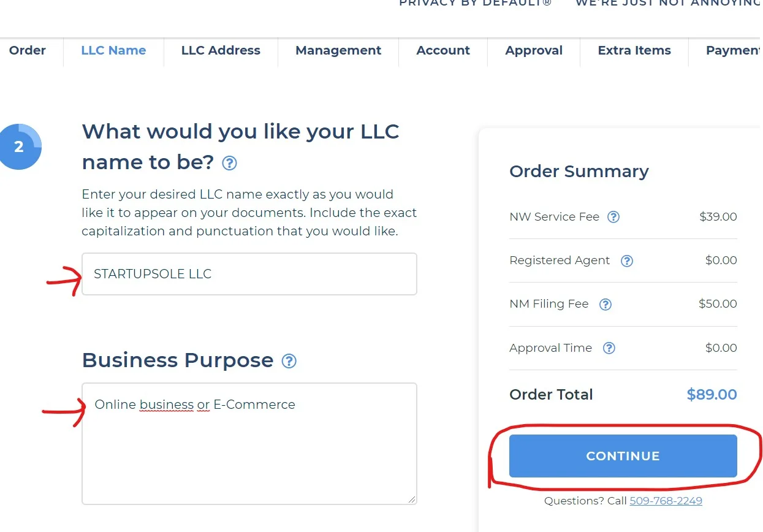Switch to the LLC Address tab
763x532 pixels.
[x=221, y=51]
